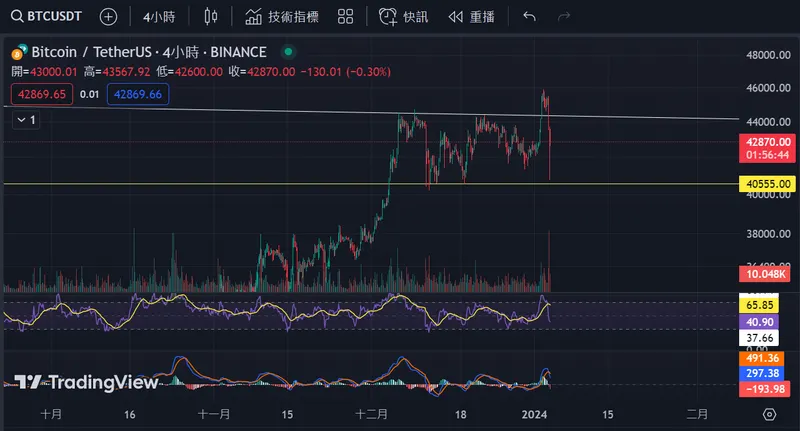Click the volume label 10.048K

(x=765, y=274)
